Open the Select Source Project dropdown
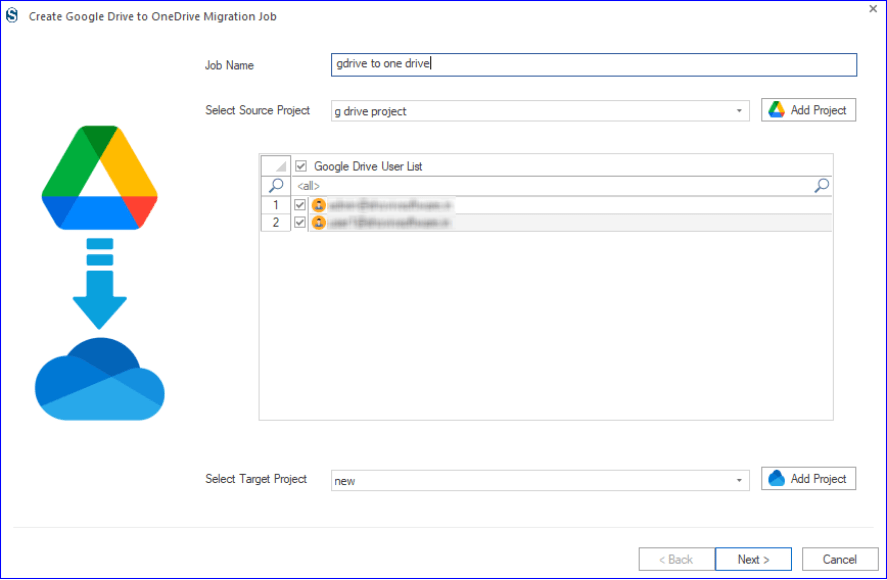This screenshot has height=580, width=887. (x=739, y=111)
